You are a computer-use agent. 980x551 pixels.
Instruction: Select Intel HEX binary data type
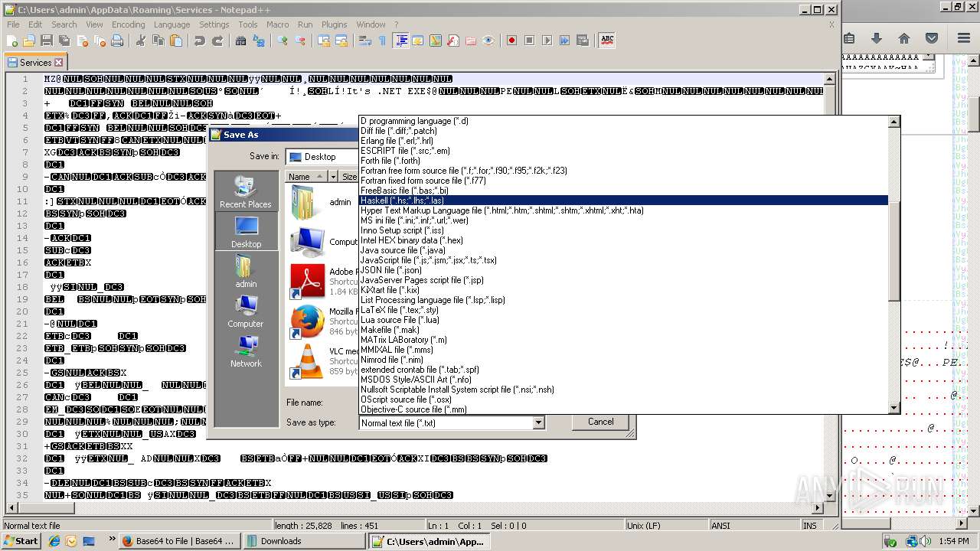(623, 240)
